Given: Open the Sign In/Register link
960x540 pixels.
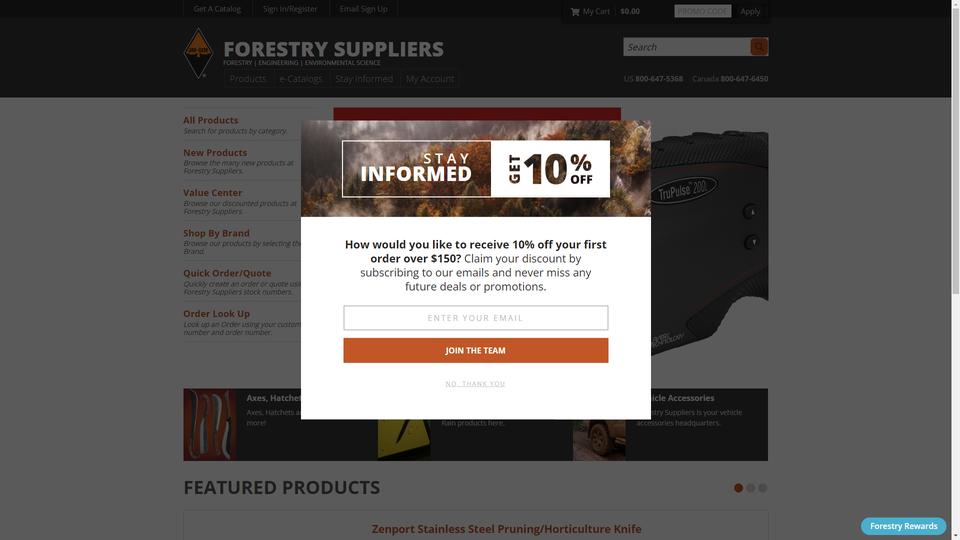Looking at the screenshot, I should tap(290, 9).
